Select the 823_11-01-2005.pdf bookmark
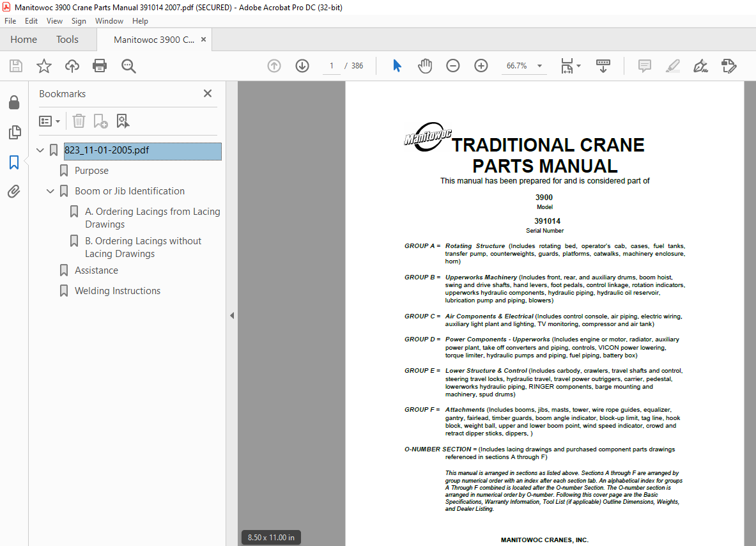756x546 pixels. click(143, 150)
